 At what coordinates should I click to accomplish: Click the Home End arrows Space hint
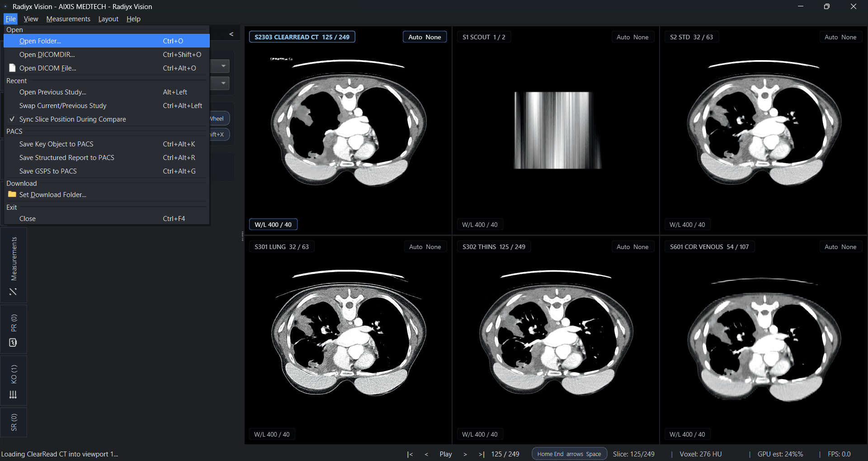(569, 454)
